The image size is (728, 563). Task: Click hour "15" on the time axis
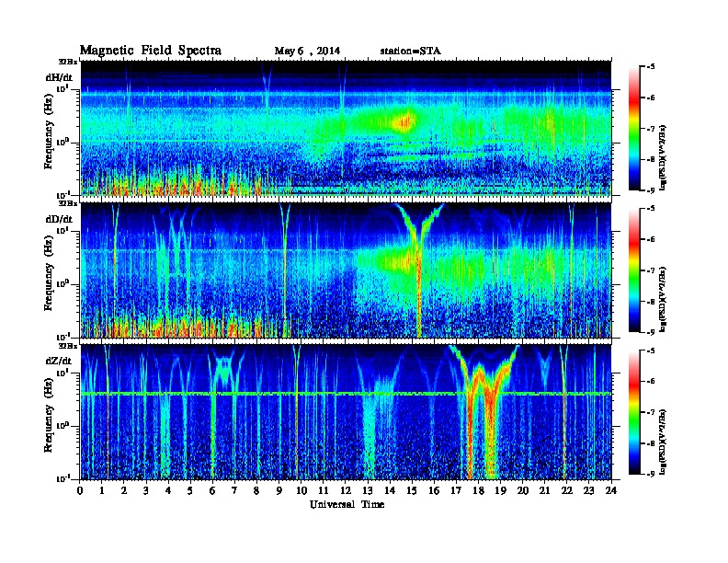(413, 491)
